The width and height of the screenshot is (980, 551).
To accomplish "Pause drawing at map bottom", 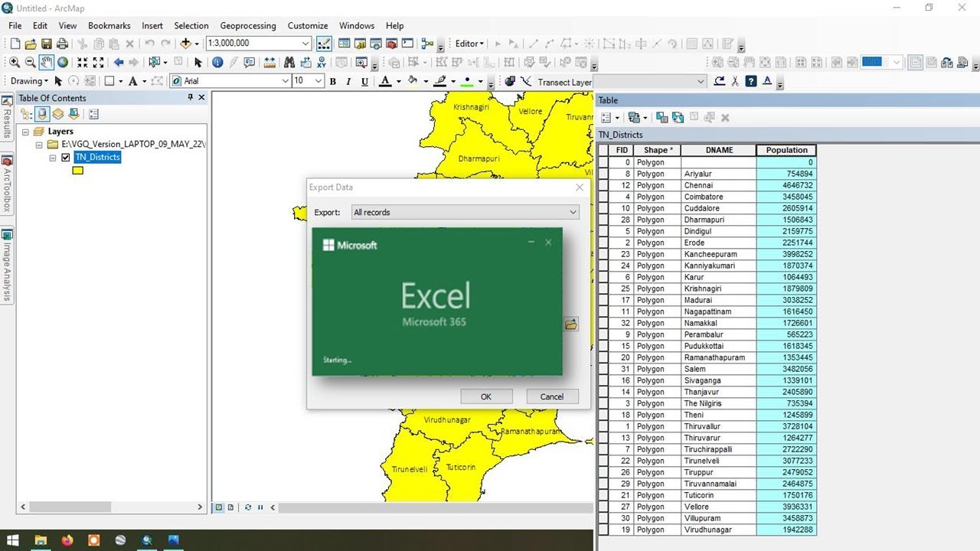I will click(260, 507).
